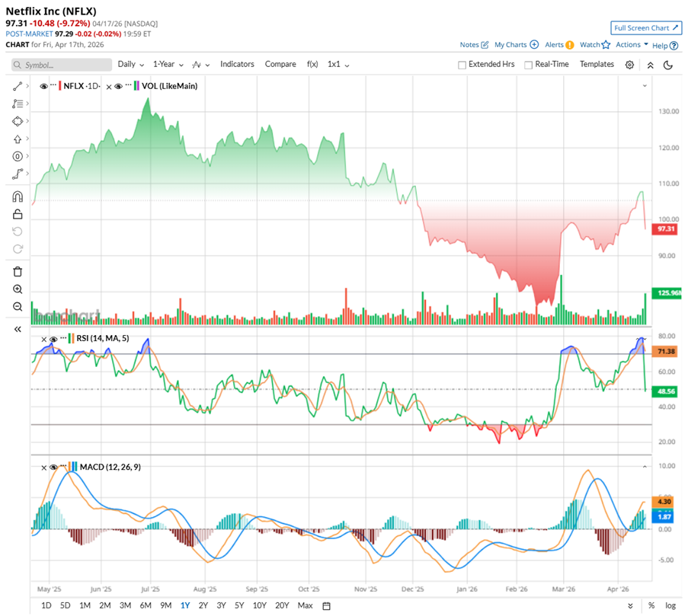Enable the Extended Hrs checkbox

[x=462, y=65]
